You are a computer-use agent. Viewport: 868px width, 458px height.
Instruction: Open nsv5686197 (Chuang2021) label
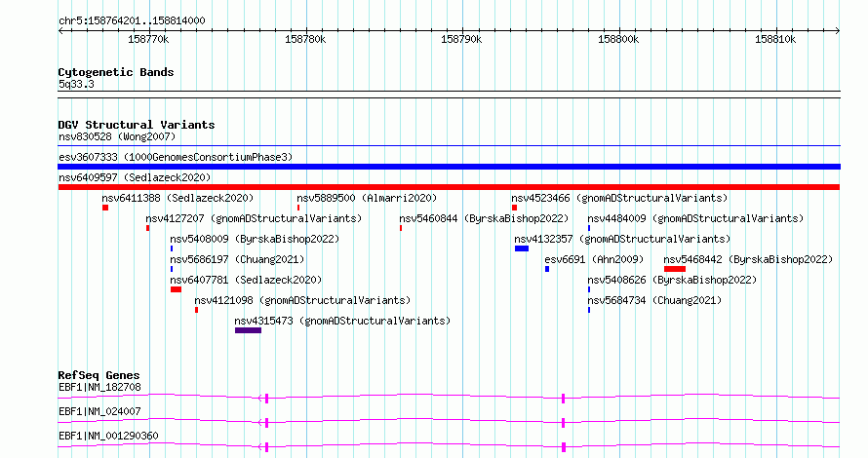pyautogui.click(x=238, y=259)
